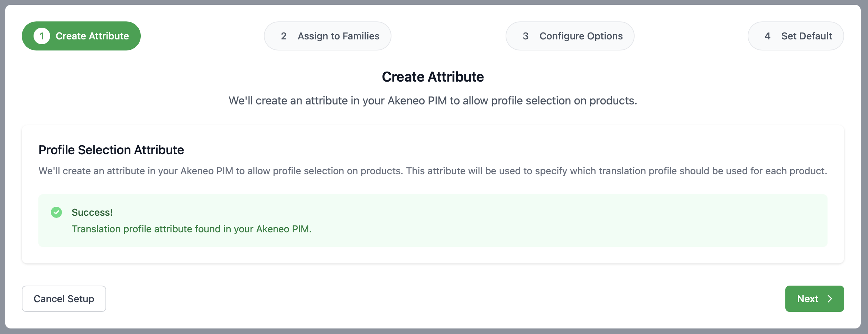Select the Create Attribute step label
868x334 pixels.
pyautogui.click(x=92, y=36)
